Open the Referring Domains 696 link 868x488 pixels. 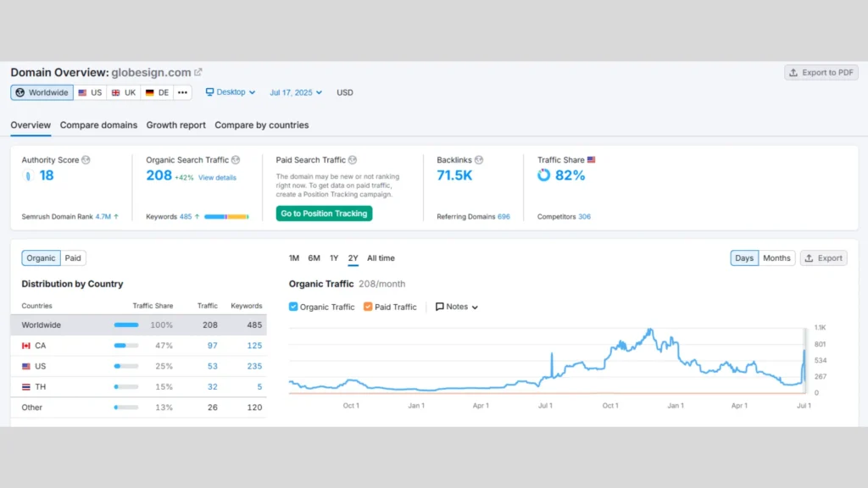click(504, 217)
